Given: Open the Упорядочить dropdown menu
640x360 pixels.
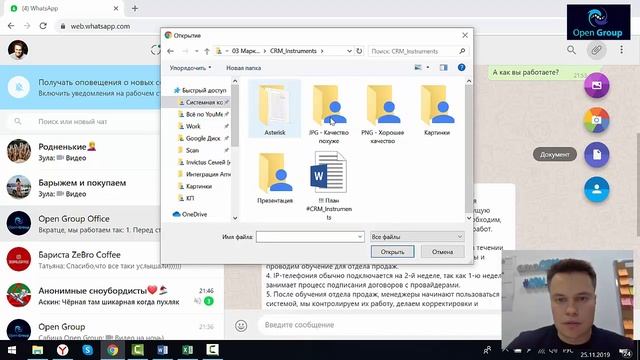Looking at the screenshot, I should (191, 68).
